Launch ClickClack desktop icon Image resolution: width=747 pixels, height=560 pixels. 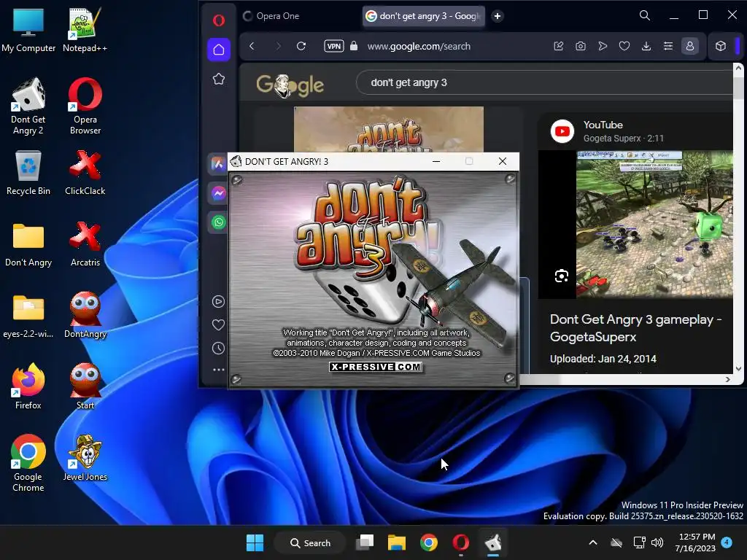pyautogui.click(x=85, y=172)
